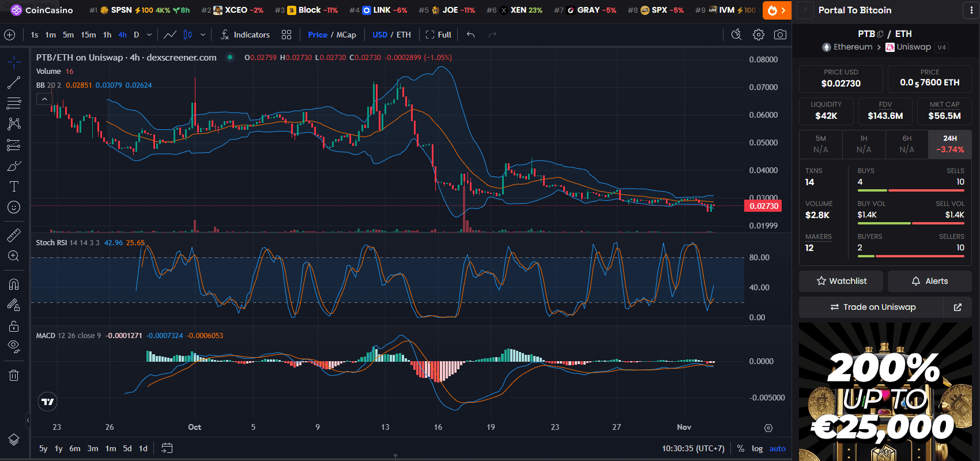Viewport: 980px width, 461px height.
Task: Open the 200% casino bonus ad
Action: (885, 392)
